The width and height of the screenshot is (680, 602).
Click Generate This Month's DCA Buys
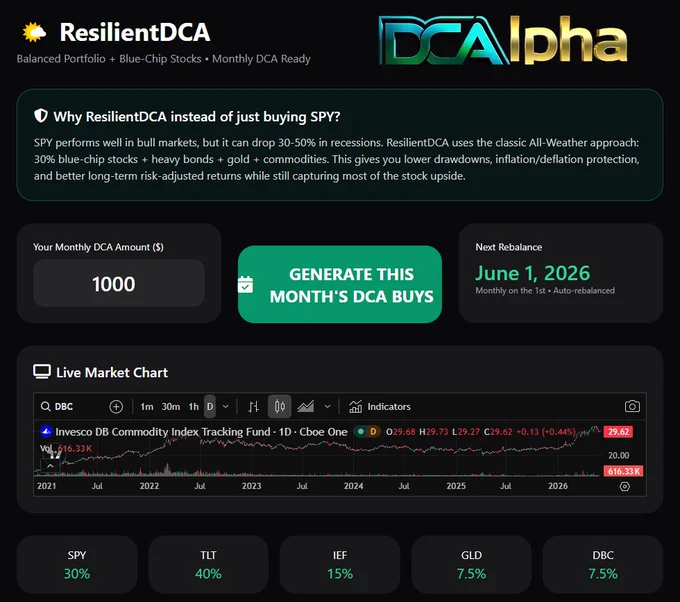(340, 285)
